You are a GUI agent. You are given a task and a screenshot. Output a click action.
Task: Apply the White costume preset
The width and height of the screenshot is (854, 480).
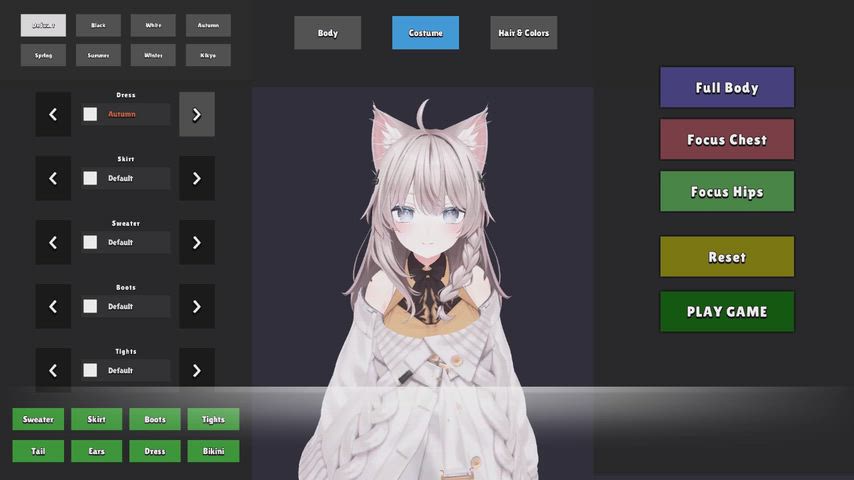click(x=153, y=25)
